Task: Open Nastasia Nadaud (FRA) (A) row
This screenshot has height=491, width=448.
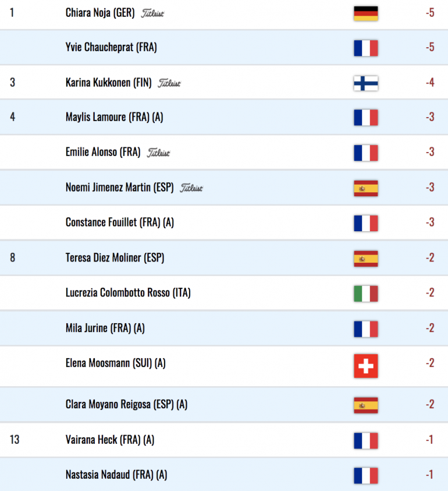Action: [x=224, y=474]
